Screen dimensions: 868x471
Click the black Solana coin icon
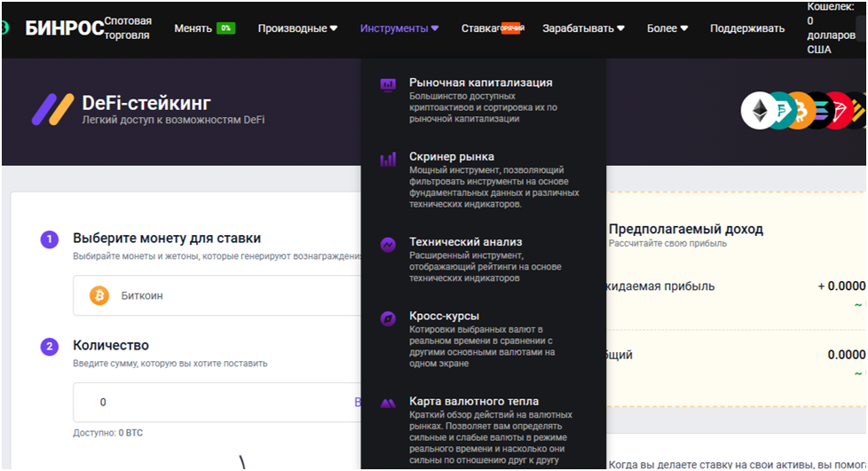(x=820, y=111)
